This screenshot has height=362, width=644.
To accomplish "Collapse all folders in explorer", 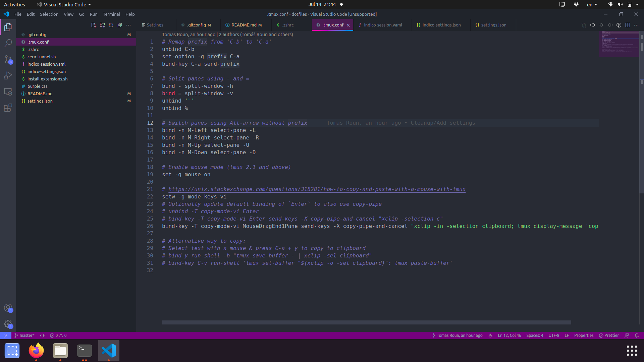I will point(120,25).
